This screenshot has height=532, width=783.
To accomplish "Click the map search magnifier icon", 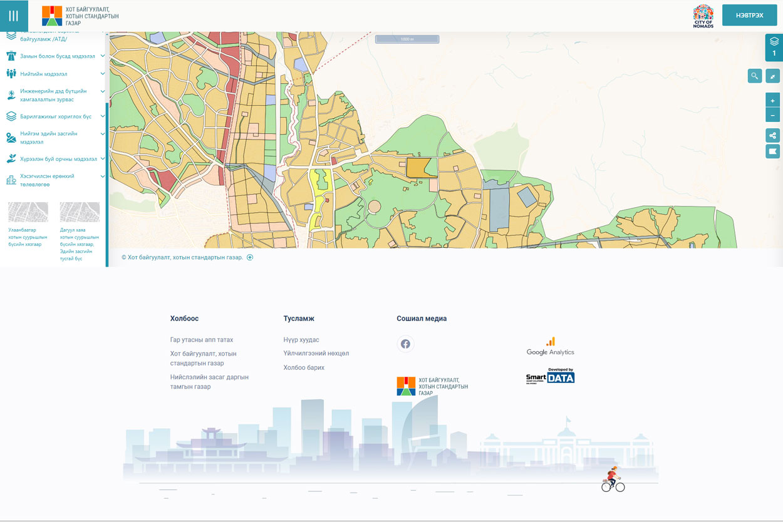I will (x=754, y=76).
